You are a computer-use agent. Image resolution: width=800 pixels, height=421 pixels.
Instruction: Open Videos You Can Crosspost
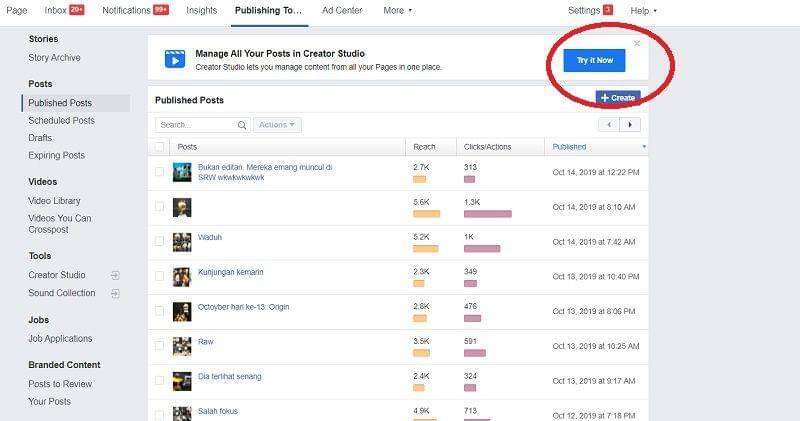[60, 224]
